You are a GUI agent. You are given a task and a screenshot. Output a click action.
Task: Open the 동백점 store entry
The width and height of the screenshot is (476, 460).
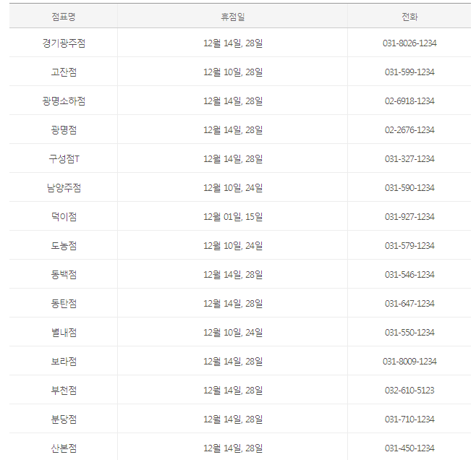tap(64, 275)
